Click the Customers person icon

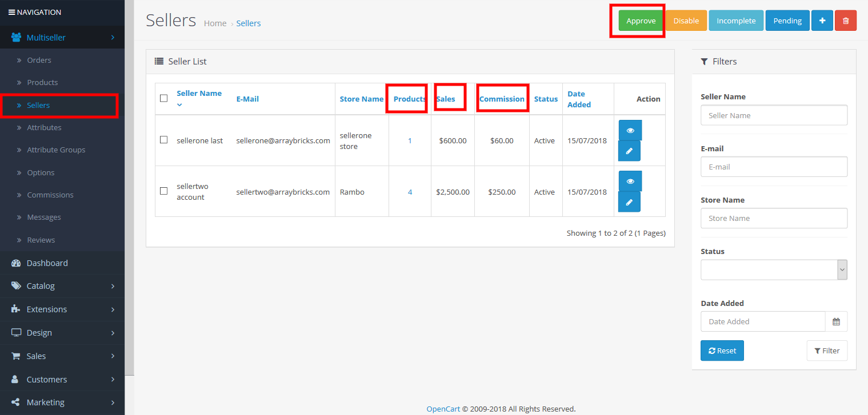(x=16, y=380)
